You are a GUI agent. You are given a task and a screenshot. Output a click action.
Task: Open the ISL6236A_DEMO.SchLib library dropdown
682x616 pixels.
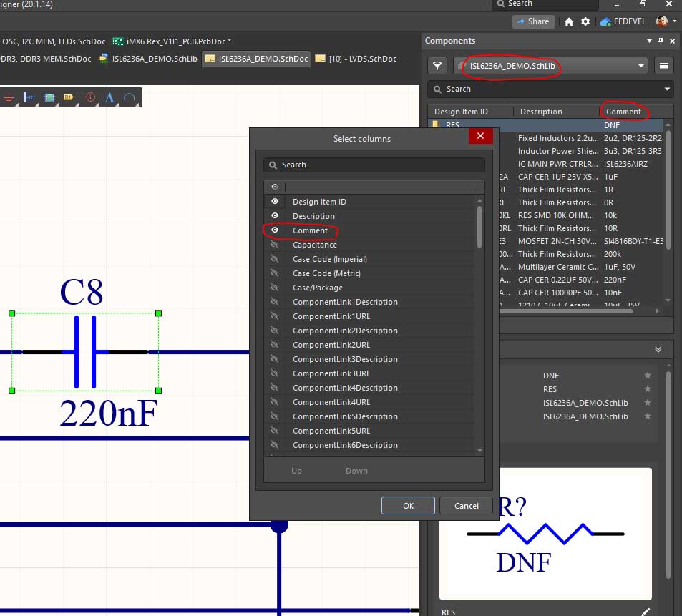(x=641, y=66)
